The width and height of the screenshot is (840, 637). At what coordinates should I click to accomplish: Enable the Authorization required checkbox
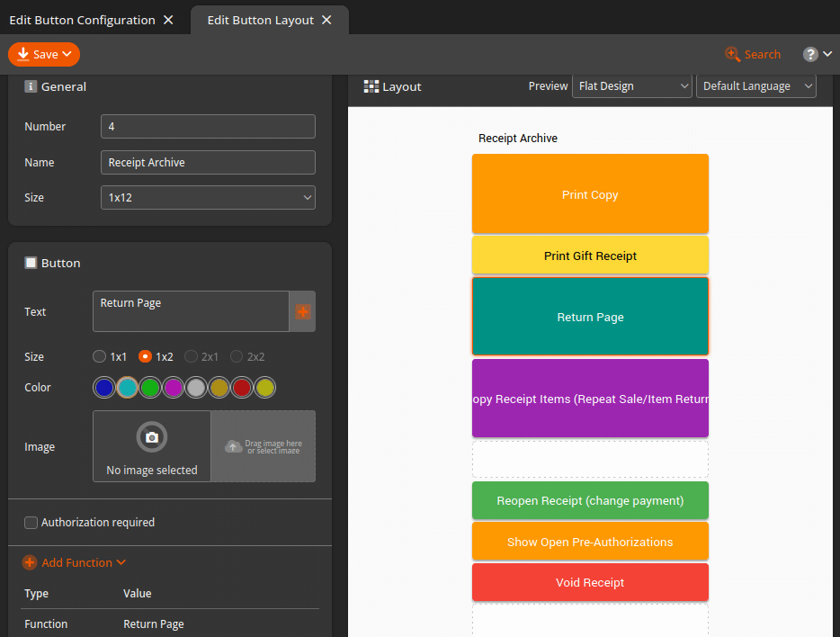tap(31, 523)
